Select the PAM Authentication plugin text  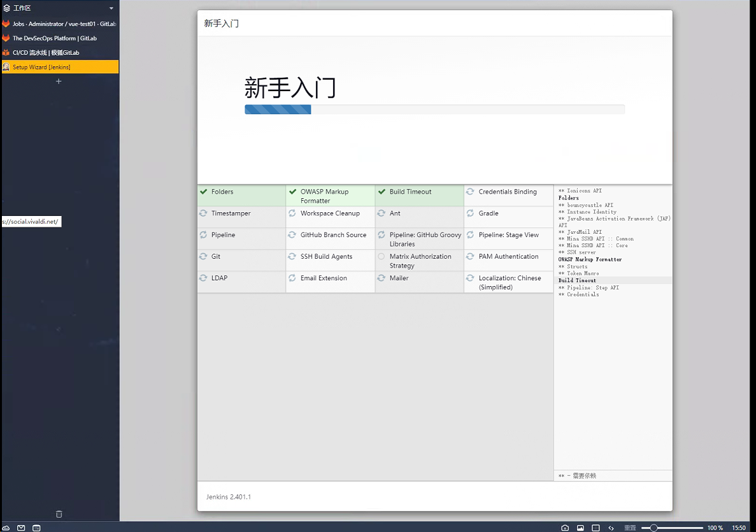pyautogui.click(x=509, y=257)
